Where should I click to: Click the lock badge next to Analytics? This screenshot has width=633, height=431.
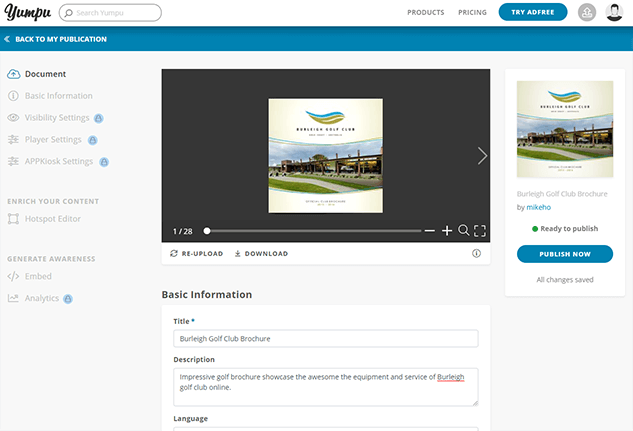tap(68, 299)
